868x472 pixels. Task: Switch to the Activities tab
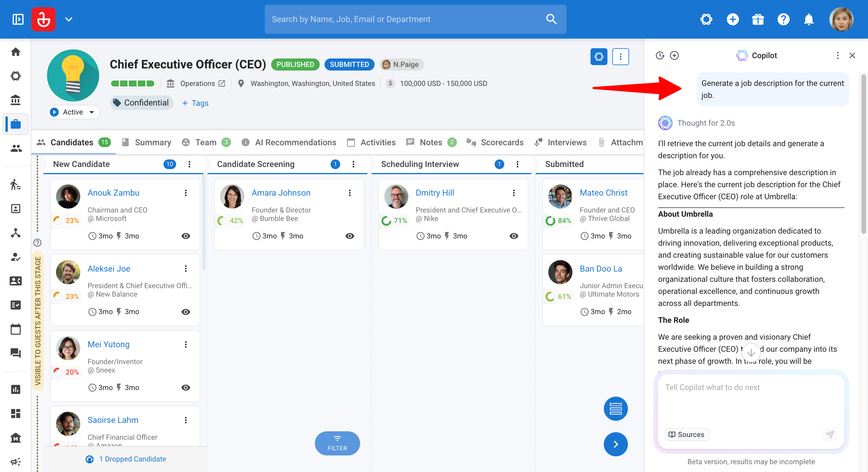[x=371, y=142]
